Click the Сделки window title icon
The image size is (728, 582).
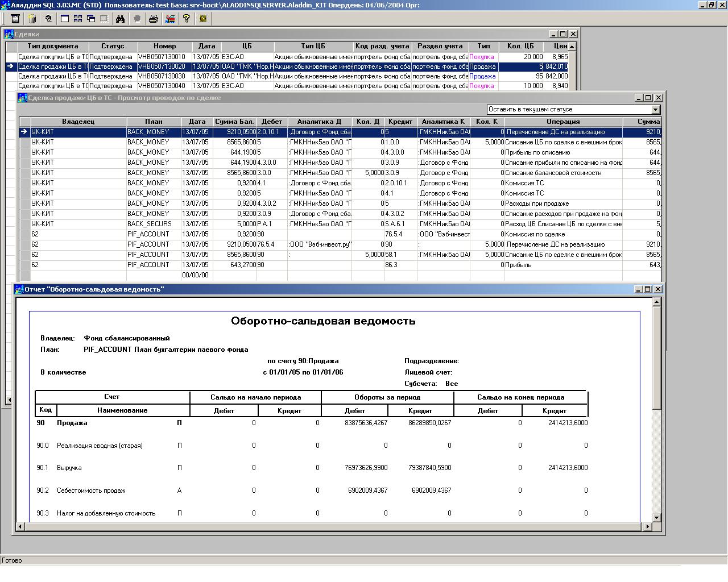pos(10,34)
